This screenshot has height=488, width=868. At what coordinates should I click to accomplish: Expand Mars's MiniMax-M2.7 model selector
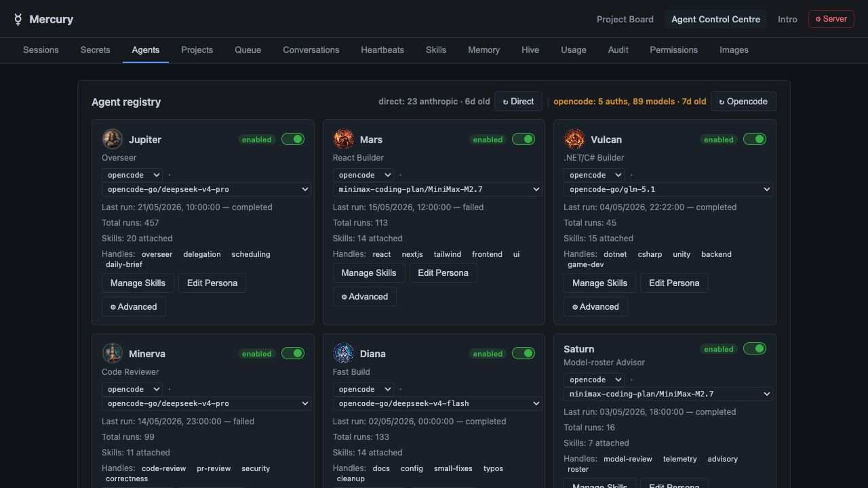(437, 190)
